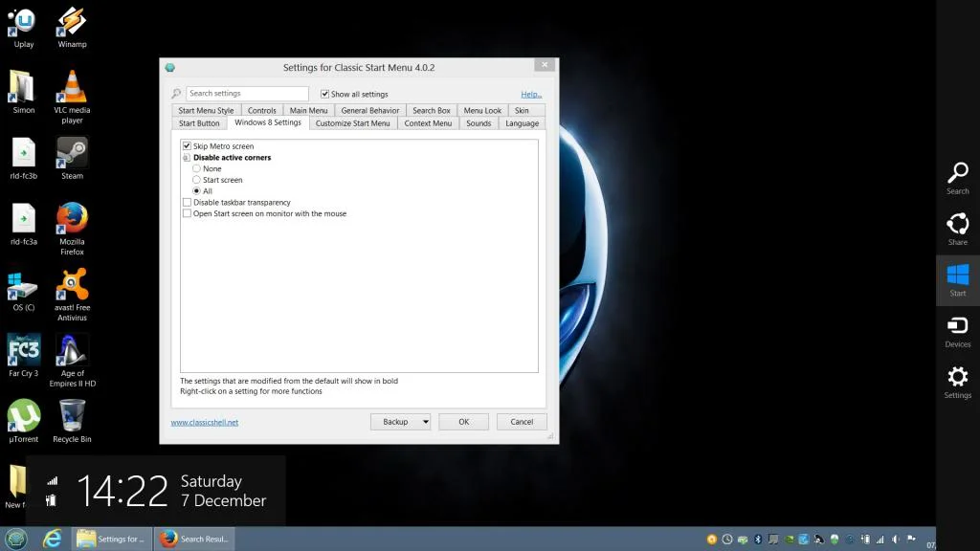Select the VLC media player desktop icon
Image resolution: width=980 pixels, height=551 pixels.
click(72, 97)
